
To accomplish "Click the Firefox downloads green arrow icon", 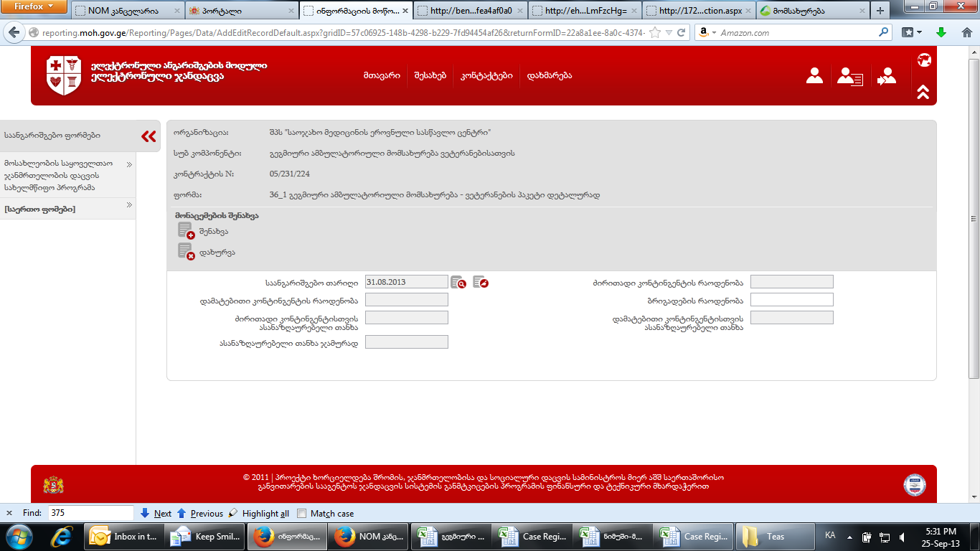I will pos(941,32).
